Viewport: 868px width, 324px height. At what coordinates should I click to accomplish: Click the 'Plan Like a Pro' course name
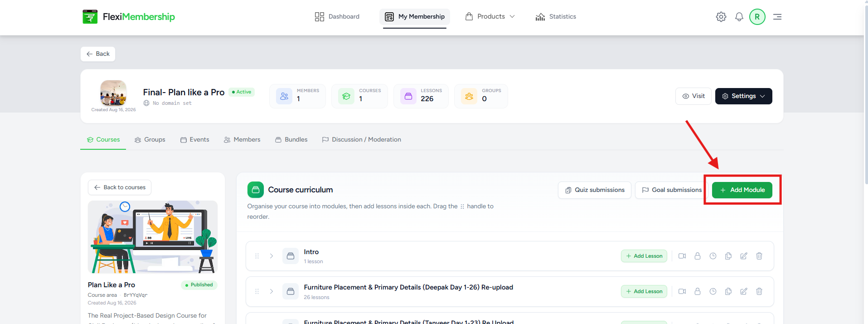[112, 285]
